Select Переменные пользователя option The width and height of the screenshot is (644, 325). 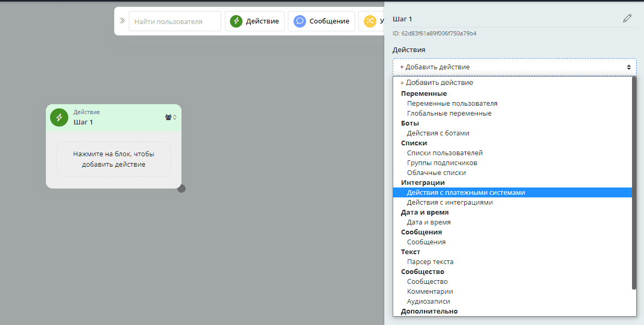(452, 104)
